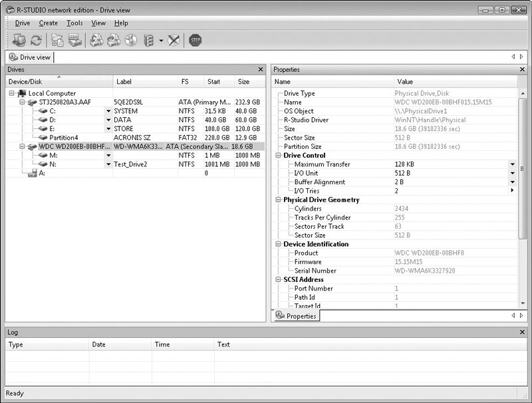Click the Refresh toolbar icon

coord(37,41)
